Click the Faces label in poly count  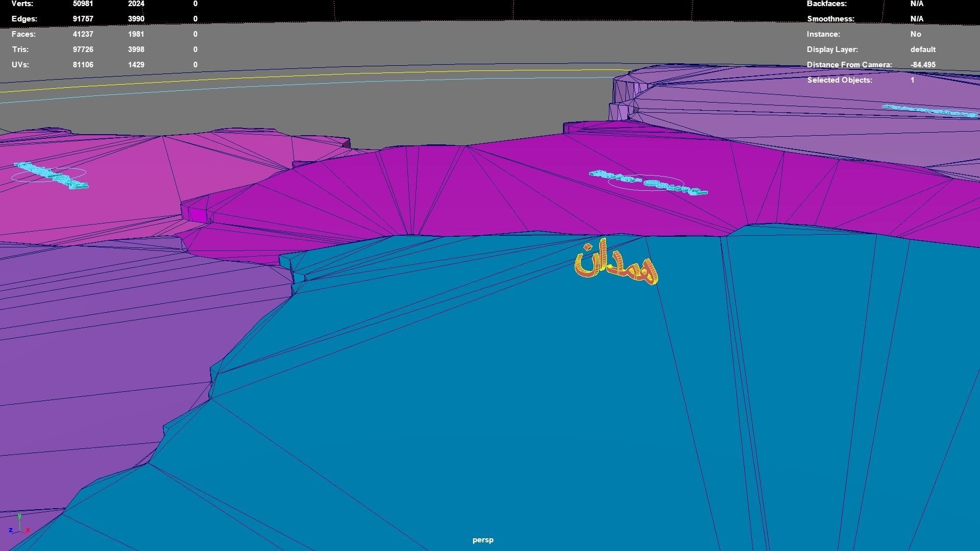(23, 34)
